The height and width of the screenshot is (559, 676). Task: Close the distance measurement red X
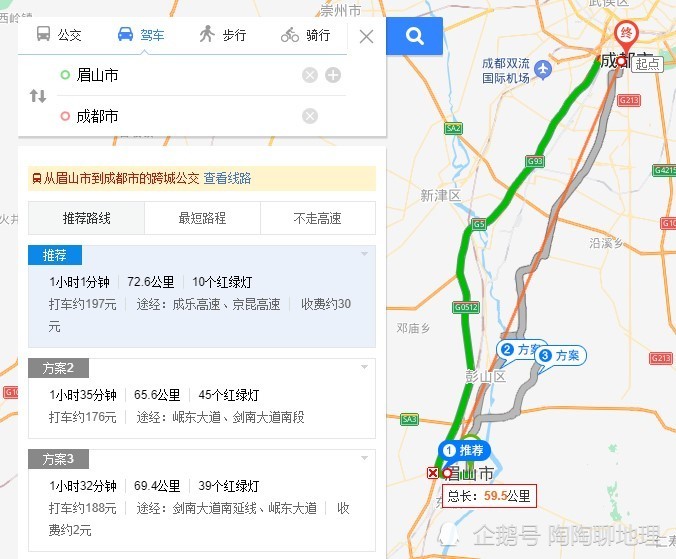(x=432, y=473)
